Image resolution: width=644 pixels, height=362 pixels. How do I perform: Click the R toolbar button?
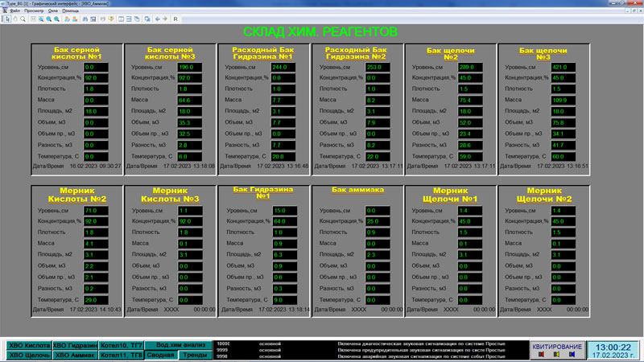point(175,19)
